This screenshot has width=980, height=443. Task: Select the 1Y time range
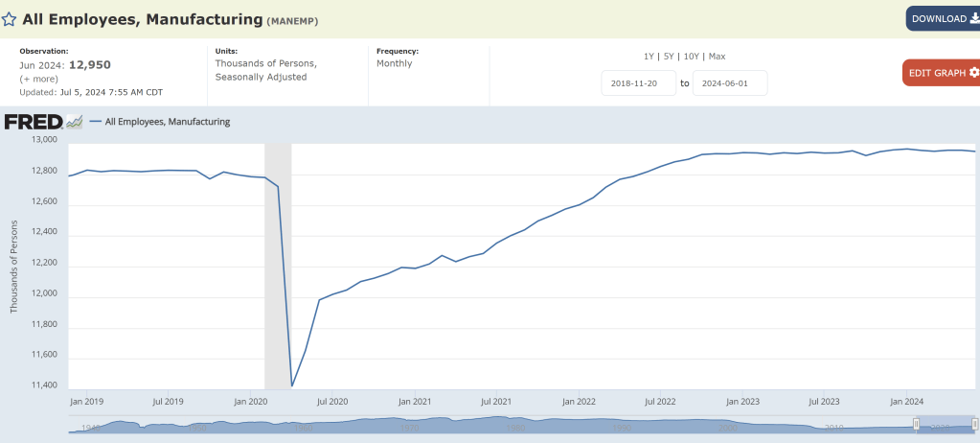(650, 57)
